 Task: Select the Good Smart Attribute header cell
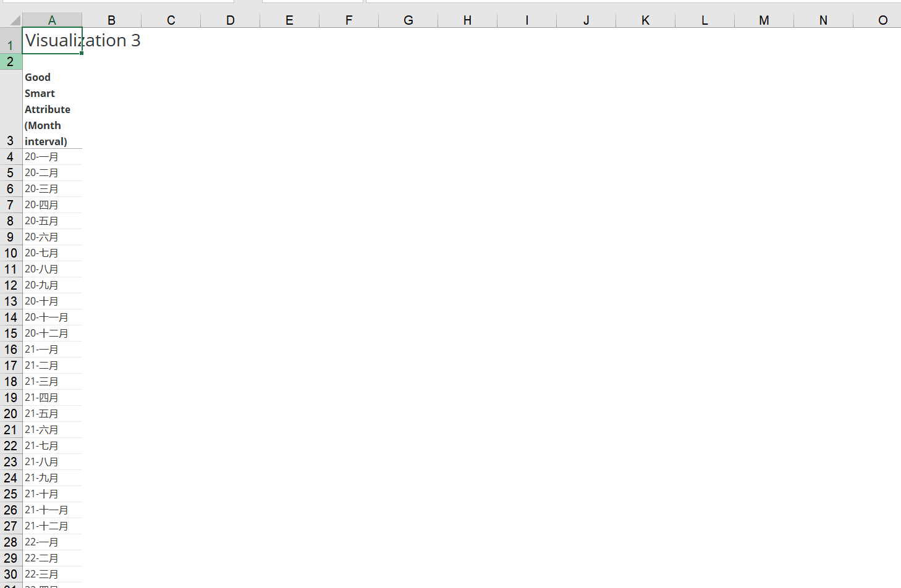(52, 109)
